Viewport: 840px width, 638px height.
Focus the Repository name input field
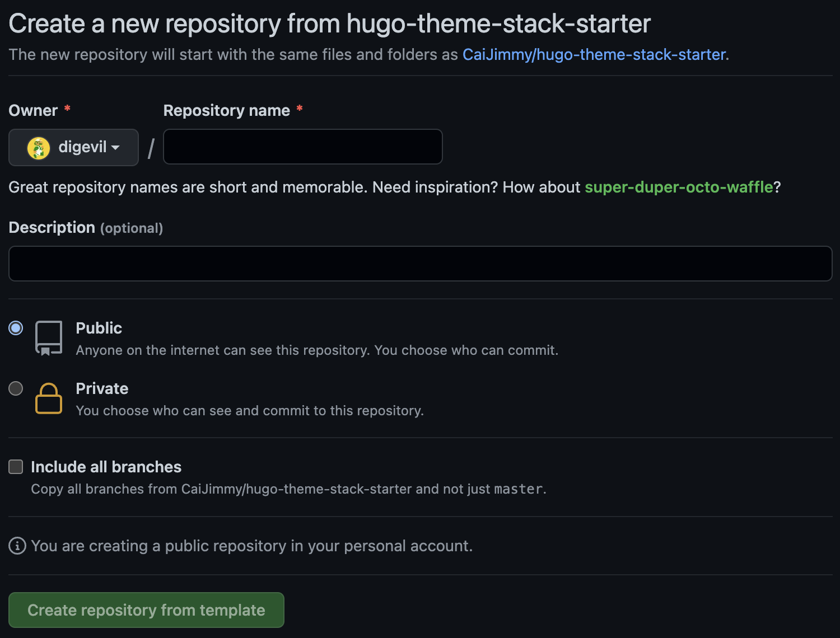pos(302,146)
